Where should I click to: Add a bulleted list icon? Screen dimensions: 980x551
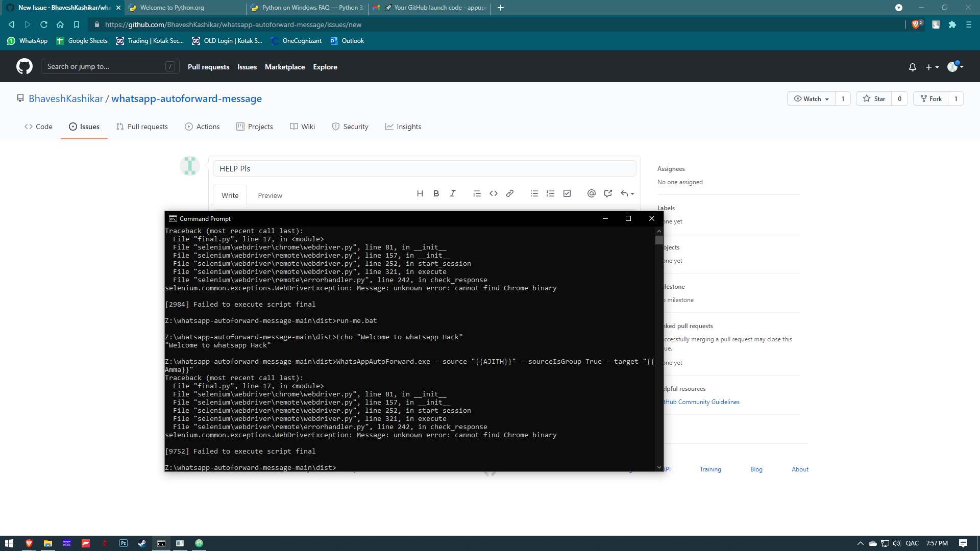(534, 193)
